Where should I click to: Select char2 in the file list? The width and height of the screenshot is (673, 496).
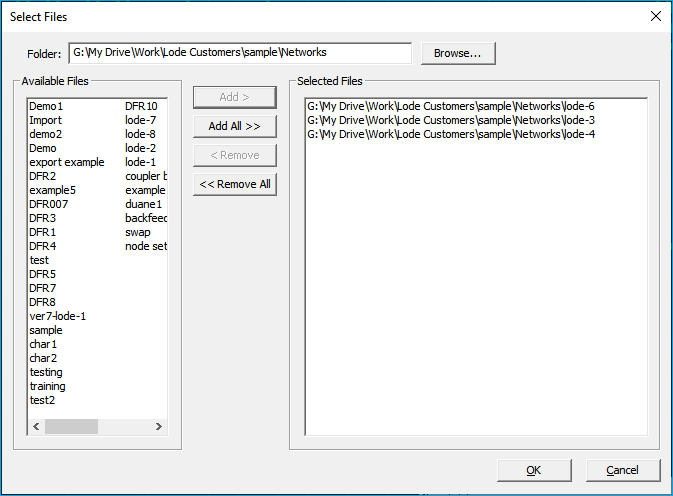(x=43, y=358)
